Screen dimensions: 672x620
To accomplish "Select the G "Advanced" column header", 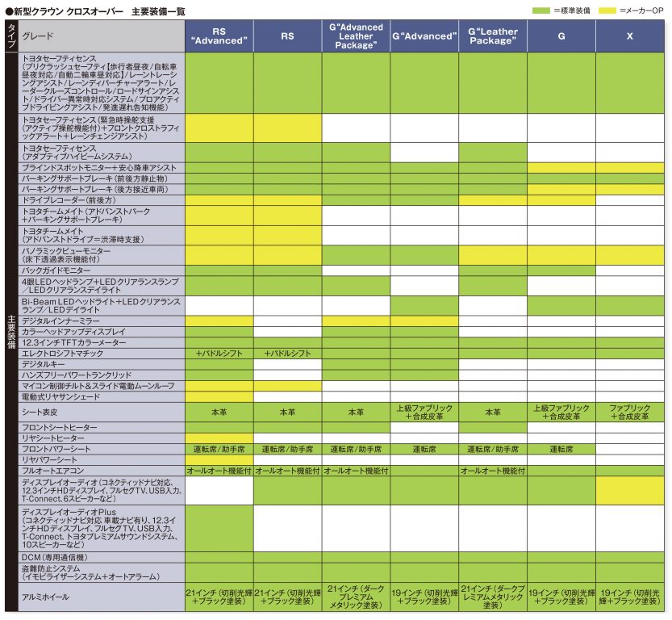I will point(424,36).
